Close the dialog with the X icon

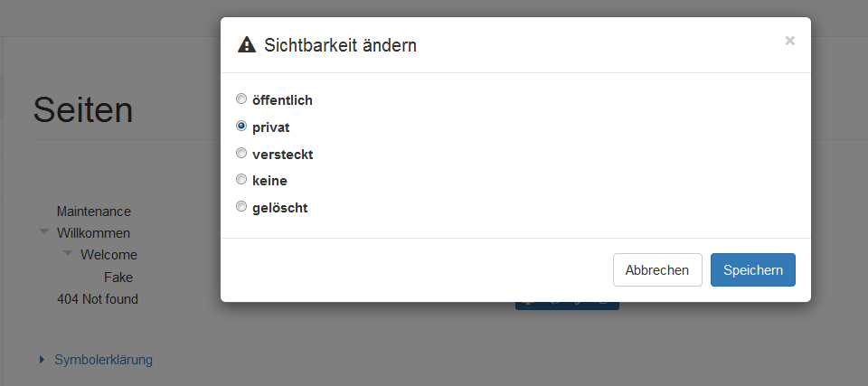[x=789, y=41]
